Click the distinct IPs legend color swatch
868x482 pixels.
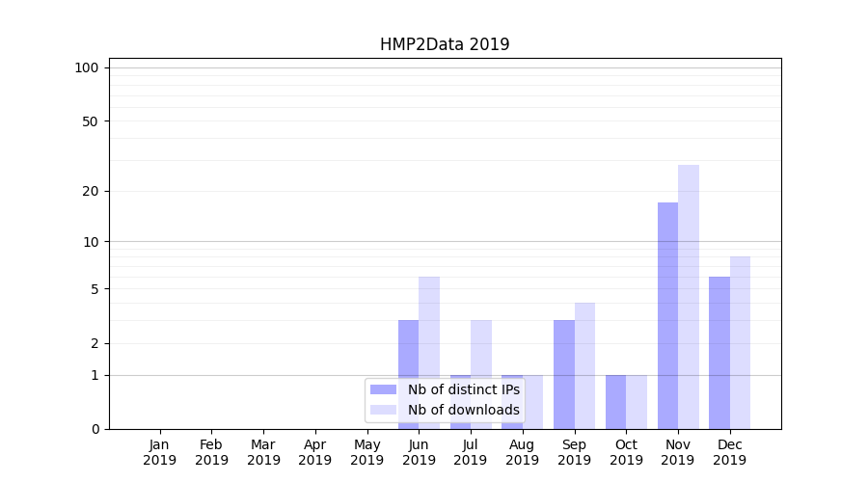pos(383,389)
